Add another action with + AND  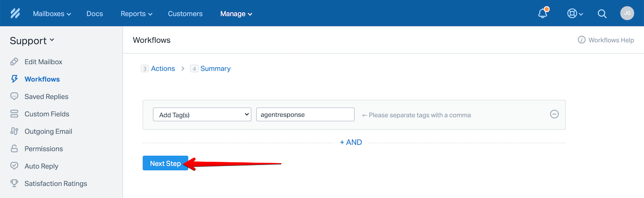click(x=351, y=143)
